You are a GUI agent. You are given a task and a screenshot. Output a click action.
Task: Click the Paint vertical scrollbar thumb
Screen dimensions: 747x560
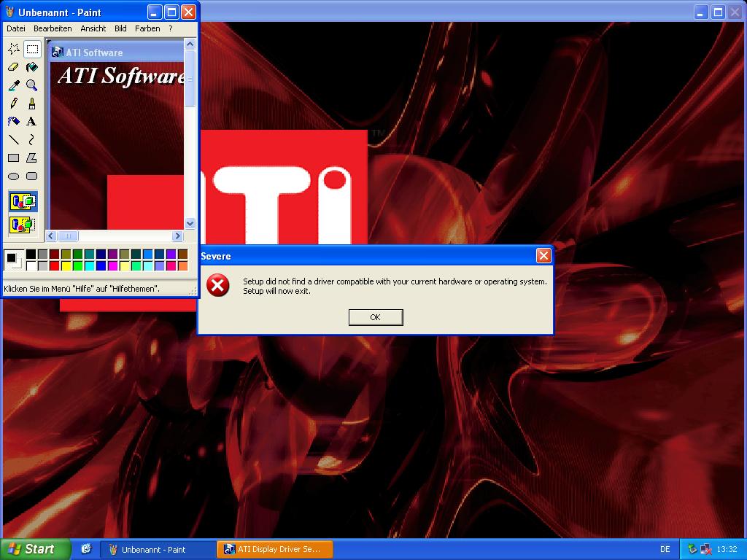click(190, 79)
